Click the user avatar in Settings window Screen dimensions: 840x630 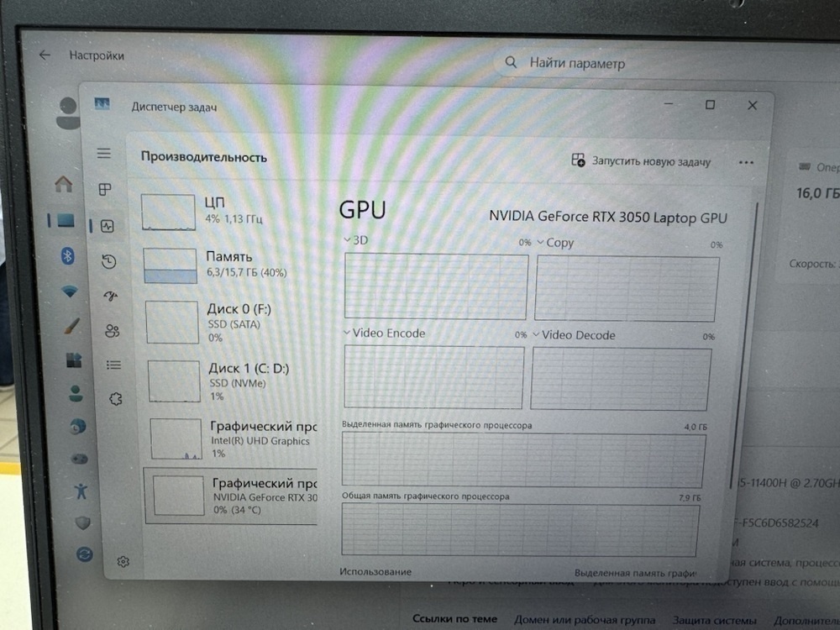click(67, 113)
